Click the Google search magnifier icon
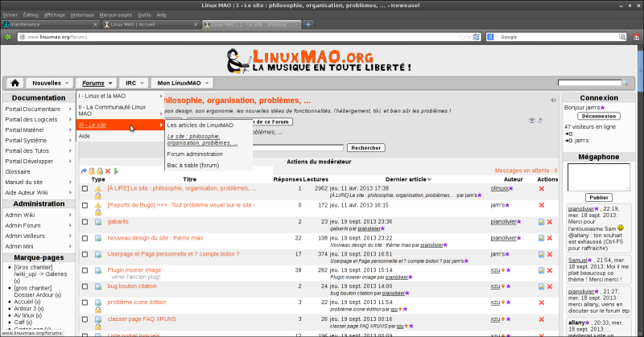This screenshot has width=644, height=337. point(622,37)
